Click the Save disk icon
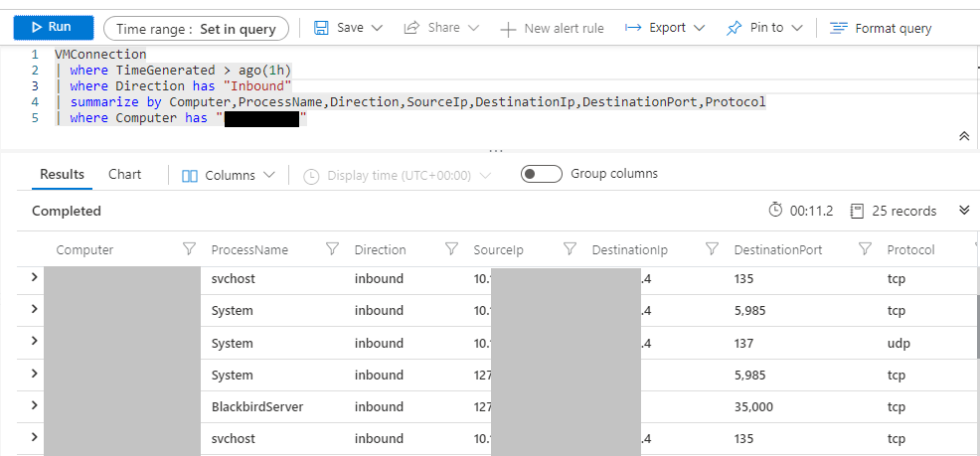The image size is (980, 456). pos(322,28)
